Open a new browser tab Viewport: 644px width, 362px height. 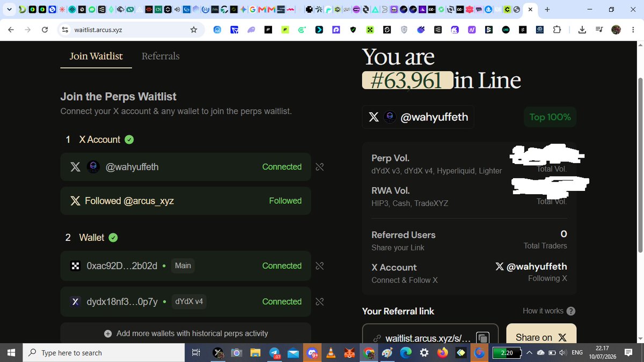(x=547, y=10)
